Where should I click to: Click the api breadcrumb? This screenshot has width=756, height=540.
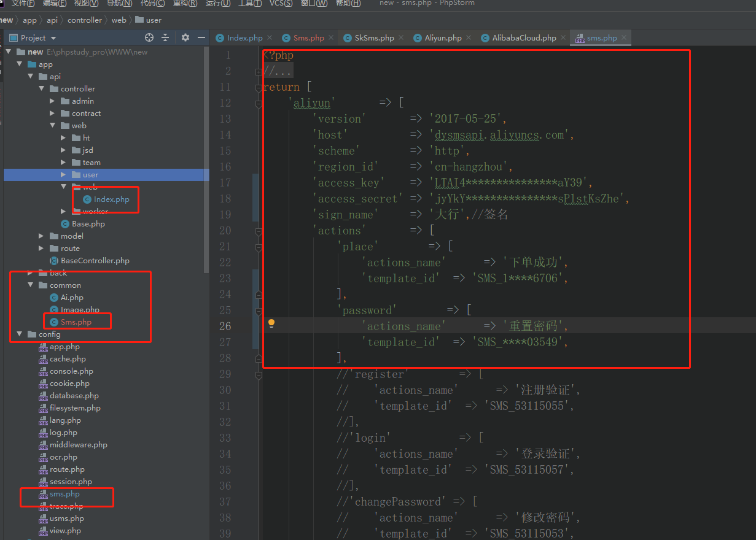click(x=52, y=20)
